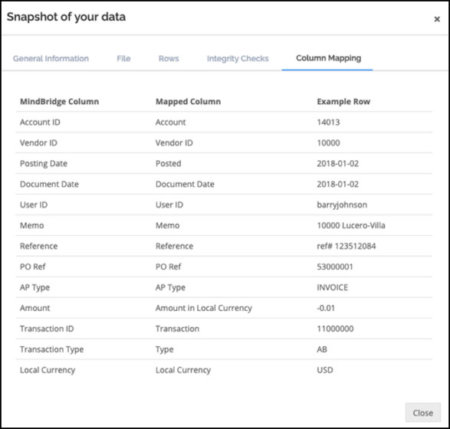Select the Posting Date row label
Viewport: 450px width, 429px height.
(x=44, y=164)
